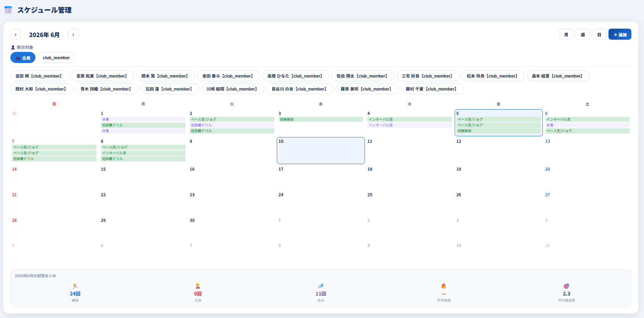Open 短距離ドリル event on June 1
644x318 pixels.
[x=143, y=125]
